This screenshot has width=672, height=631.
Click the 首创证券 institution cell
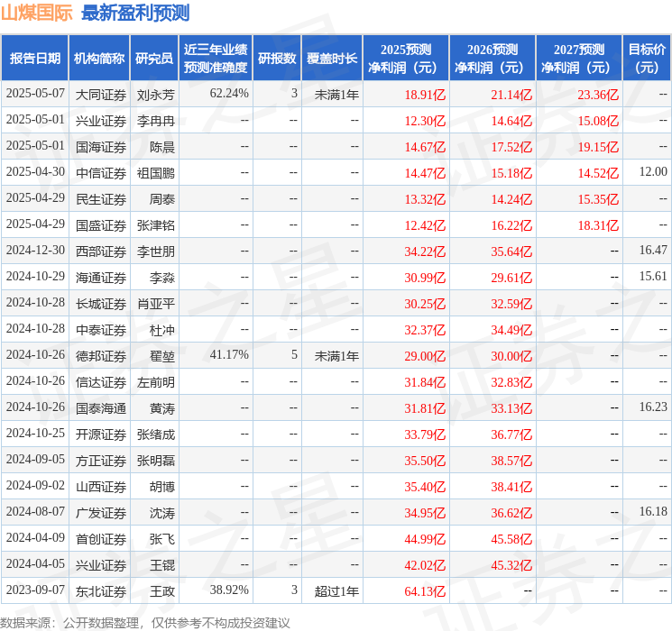coord(101,539)
